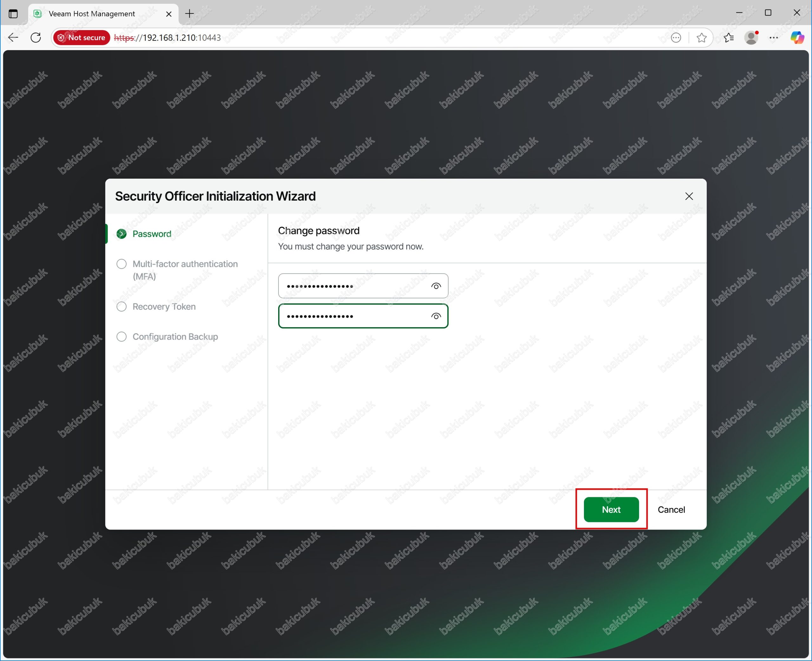812x661 pixels.
Task: Click the MFA step circle indicator
Action: [x=121, y=264]
